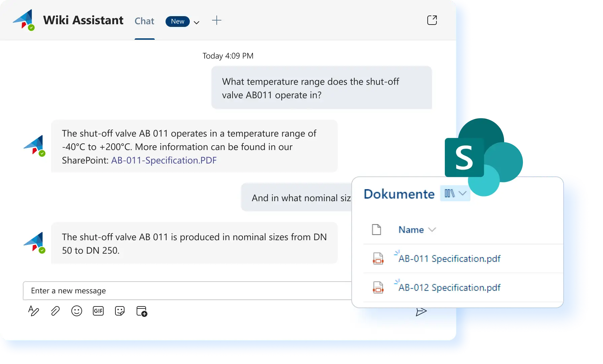Expand the chevron next to New badge
603x364 pixels.
(x=197, y=23)
